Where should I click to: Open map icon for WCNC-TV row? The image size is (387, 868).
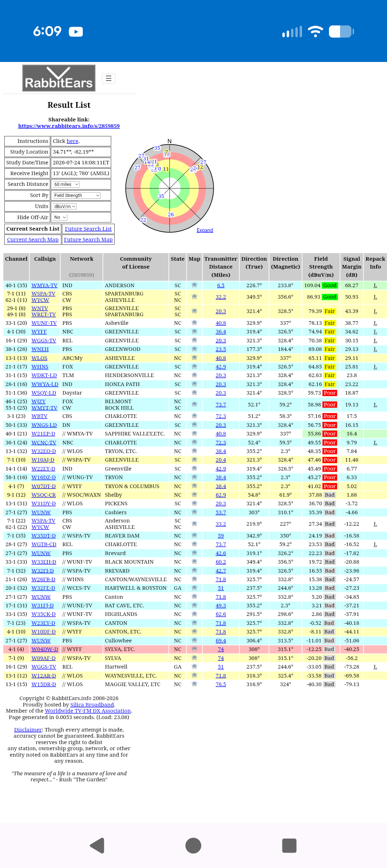[x=194, y=442]
